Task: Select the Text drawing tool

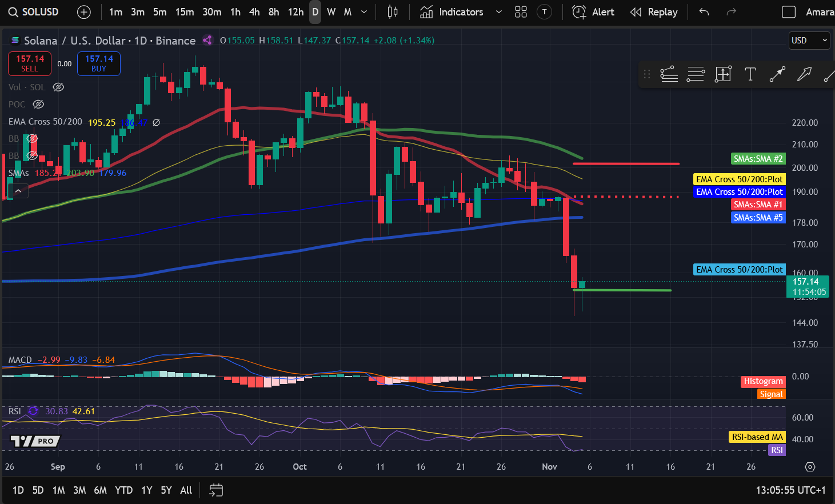Action: point(750,74)
